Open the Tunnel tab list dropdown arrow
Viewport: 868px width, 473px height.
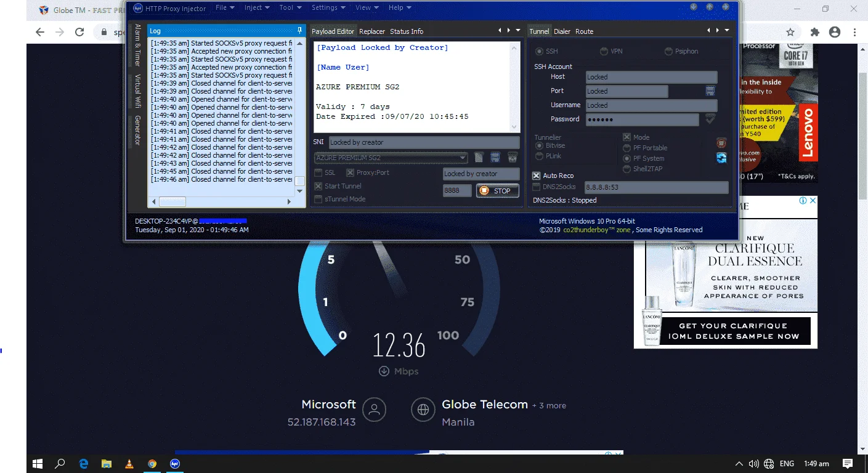coord(727,30)
